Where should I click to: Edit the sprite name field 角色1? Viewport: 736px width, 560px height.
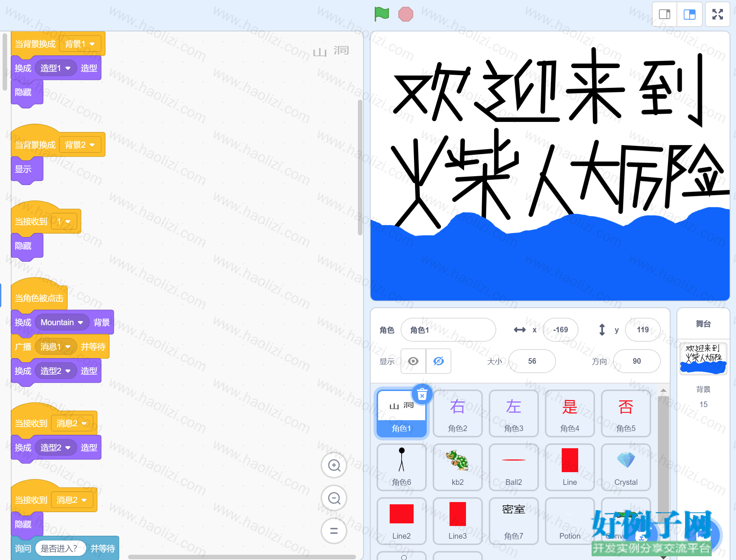[x=448, y=330]
